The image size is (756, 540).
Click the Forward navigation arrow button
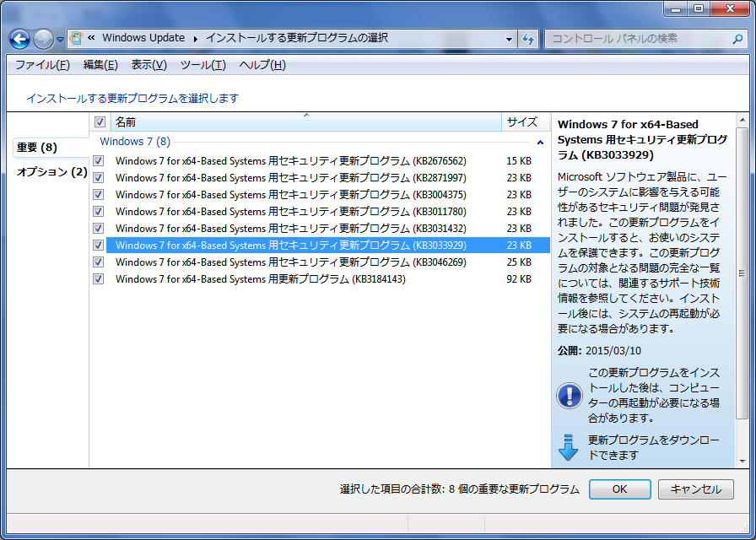[x=43, y=39]
